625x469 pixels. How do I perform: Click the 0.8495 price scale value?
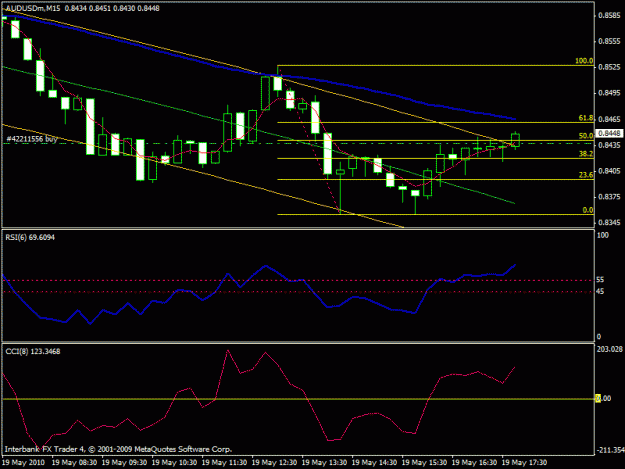coord(609,93)
